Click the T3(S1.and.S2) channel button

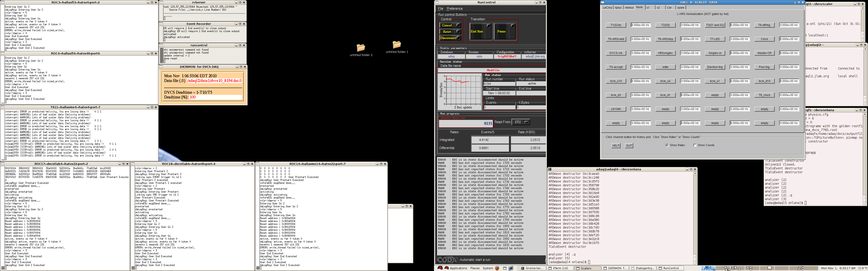715,25
